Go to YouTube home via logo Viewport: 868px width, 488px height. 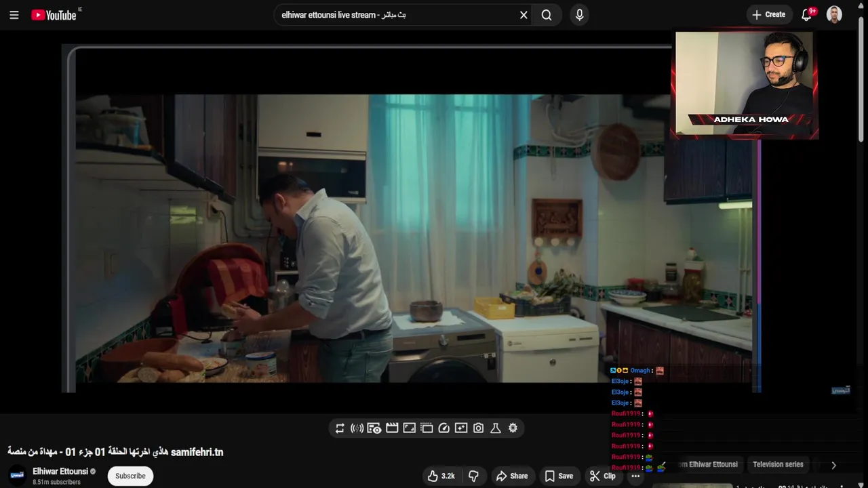coord(54,15)
